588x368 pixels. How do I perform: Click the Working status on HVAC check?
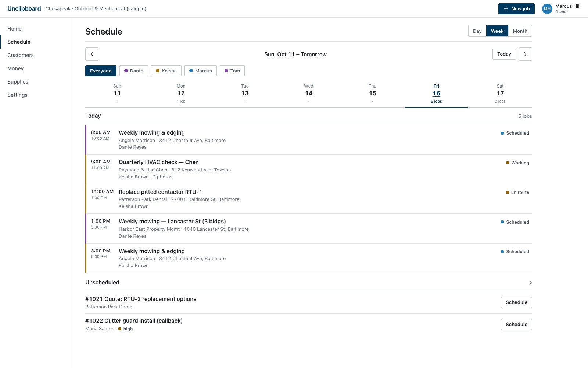coord(517,163)
